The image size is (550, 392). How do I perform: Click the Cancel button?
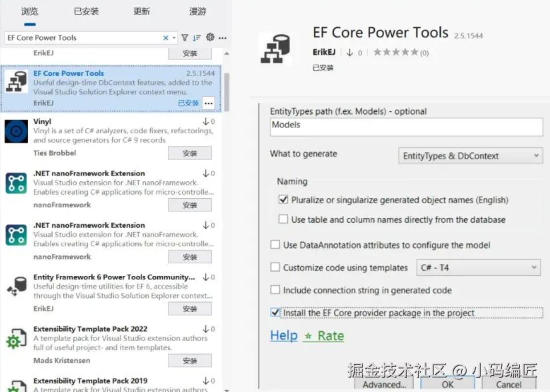pyautogui.click(x=509, y=384)
